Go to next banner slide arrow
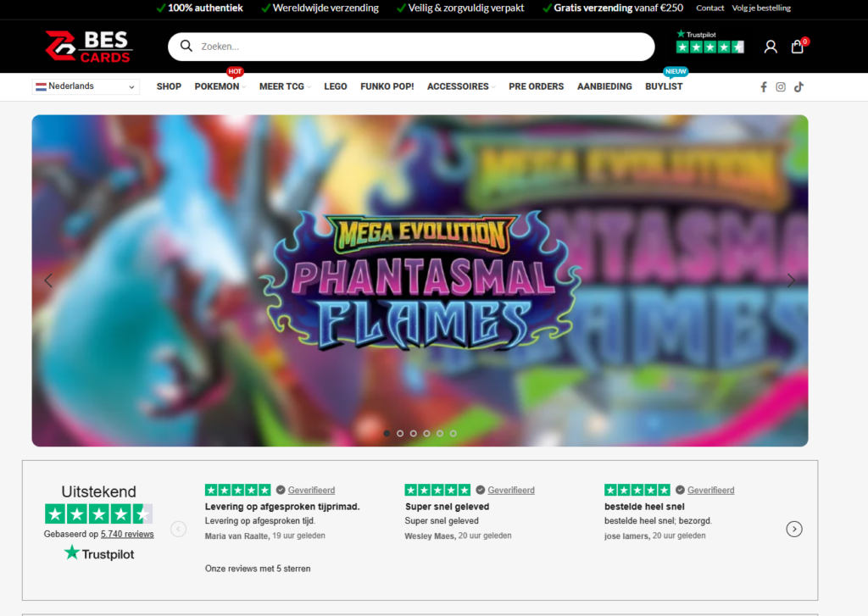Image resolution: width=868 pixels, height=616 pixels. point(791,280)
